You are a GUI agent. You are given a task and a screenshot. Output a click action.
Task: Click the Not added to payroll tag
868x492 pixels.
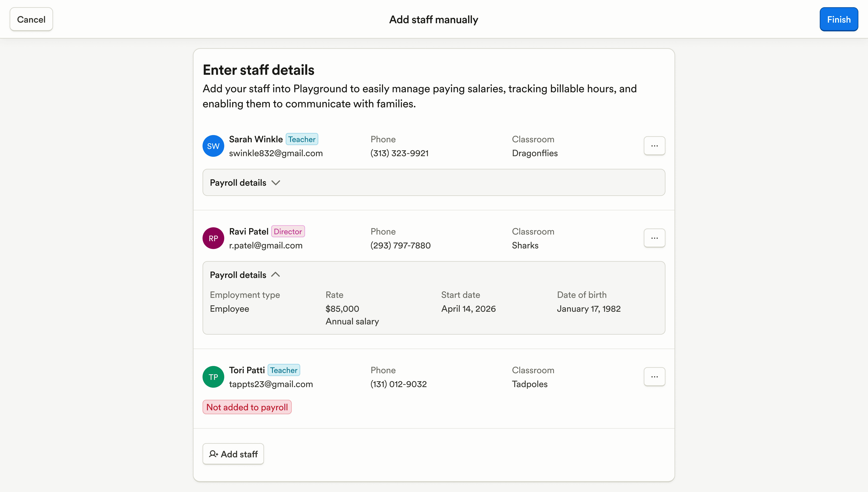pos(247,407)
